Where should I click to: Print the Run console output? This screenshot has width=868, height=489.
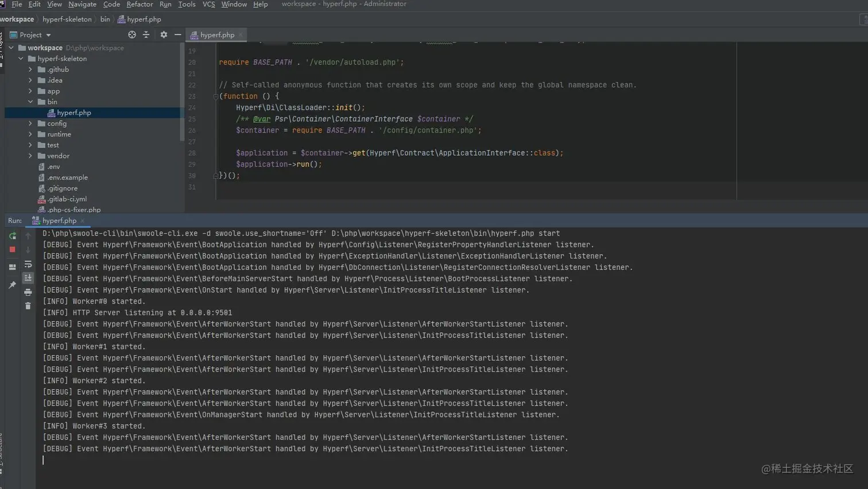point(28,292)
